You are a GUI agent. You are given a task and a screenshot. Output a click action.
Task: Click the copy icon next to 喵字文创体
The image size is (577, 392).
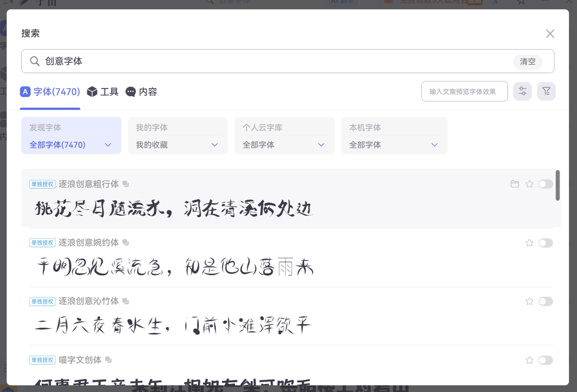point(108,360)
